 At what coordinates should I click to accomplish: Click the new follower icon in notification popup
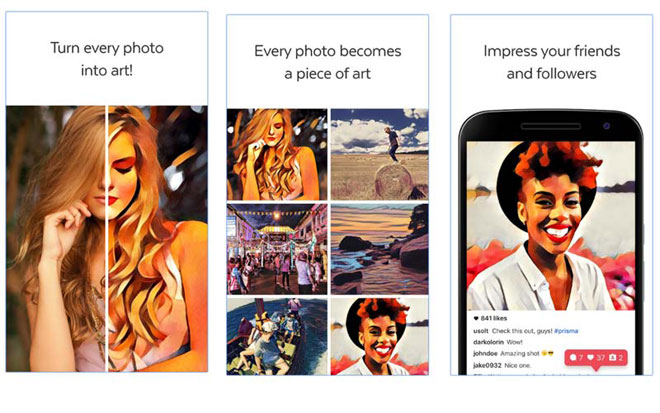(612, 357)
